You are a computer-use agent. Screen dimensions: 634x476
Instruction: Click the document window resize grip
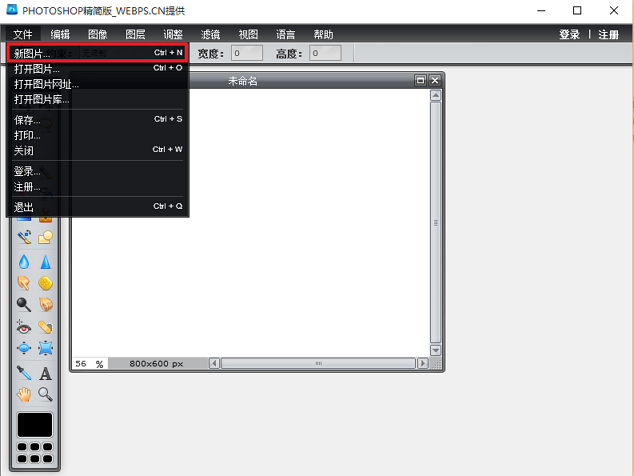[436, 364]
